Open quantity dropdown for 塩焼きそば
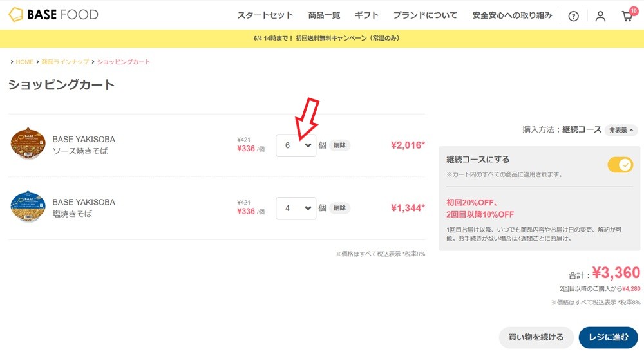Viewport: 644px width, 354px height. (x=296, y=208)
